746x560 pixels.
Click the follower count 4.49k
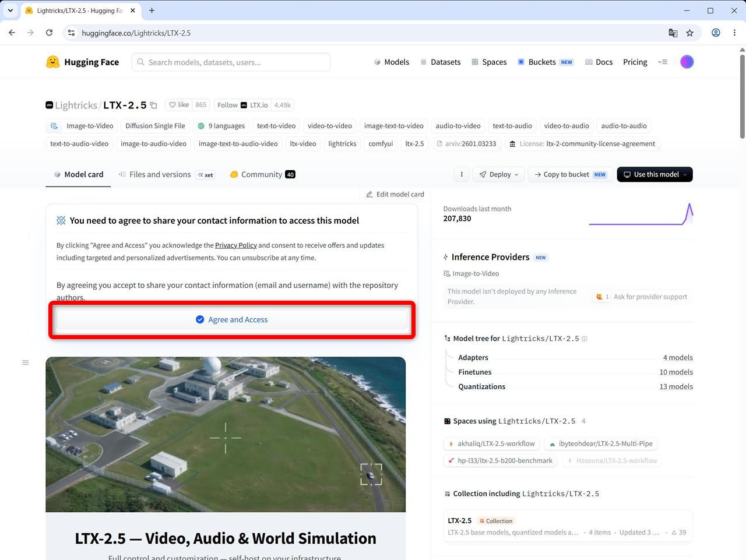283,105
